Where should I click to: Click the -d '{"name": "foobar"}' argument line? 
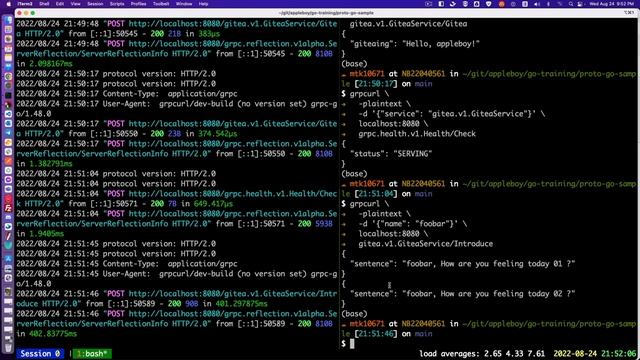click(413, 224)
